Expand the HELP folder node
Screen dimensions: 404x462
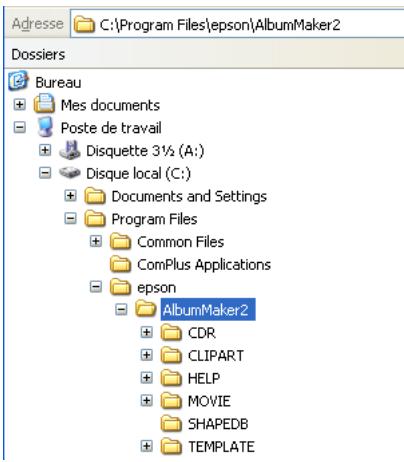point(146,378)
